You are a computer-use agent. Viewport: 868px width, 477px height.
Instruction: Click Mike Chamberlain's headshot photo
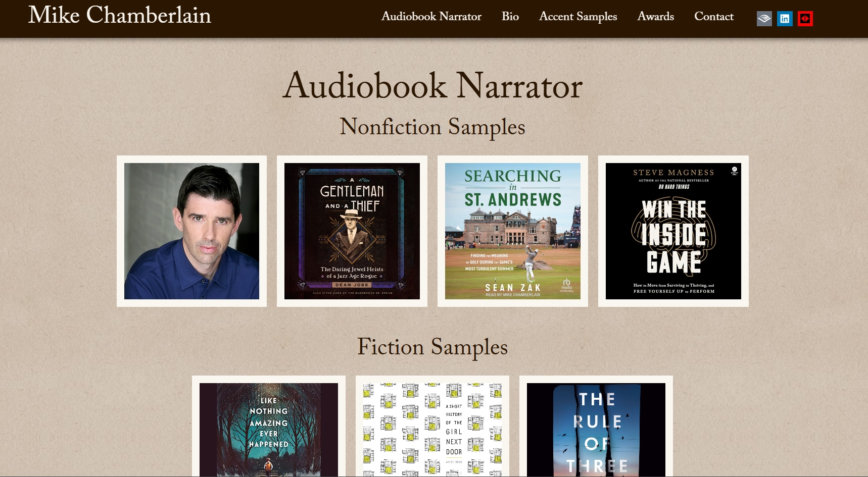pyautogui.click(x=191, y=231)
